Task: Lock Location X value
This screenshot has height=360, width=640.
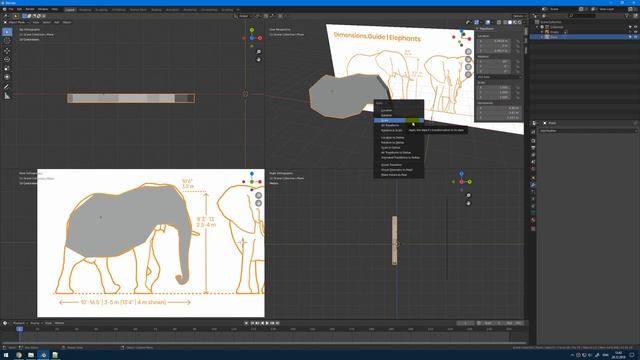Action: click(519, 41)
